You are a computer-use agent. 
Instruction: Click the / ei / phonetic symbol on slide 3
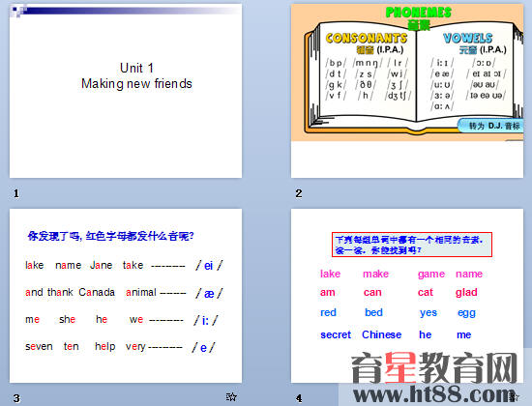click(209, 265)
